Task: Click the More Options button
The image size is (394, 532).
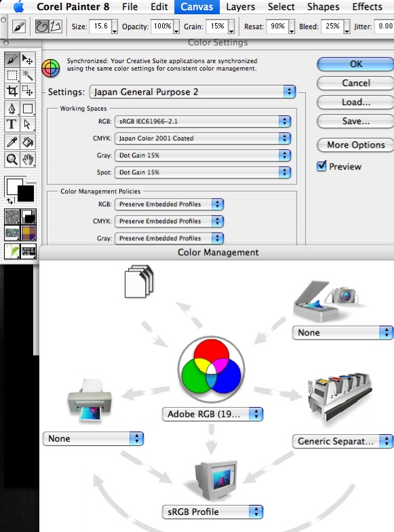Action: [x=355, y=145]
